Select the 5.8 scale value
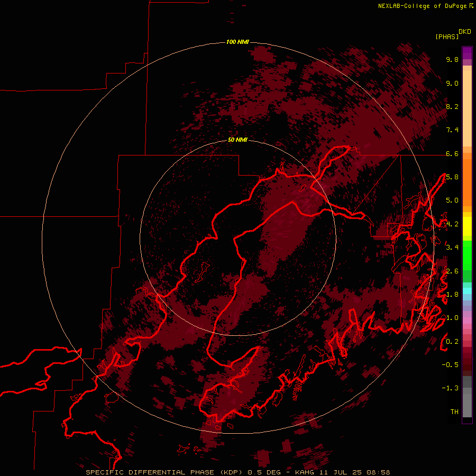This screenshot has height=476, width=476. tap(452, 177)
